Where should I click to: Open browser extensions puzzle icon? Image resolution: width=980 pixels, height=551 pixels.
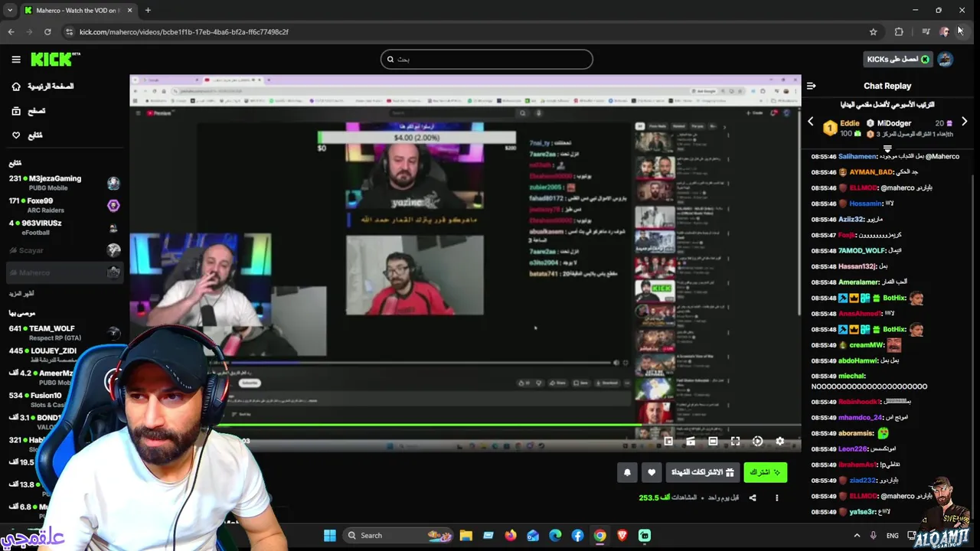[899, 31]
